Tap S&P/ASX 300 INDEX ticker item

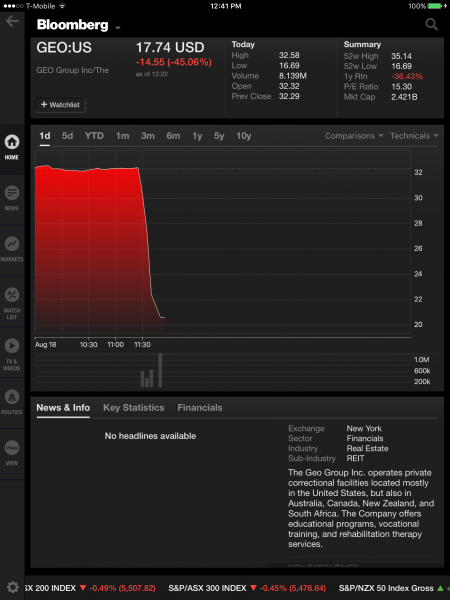247,588
